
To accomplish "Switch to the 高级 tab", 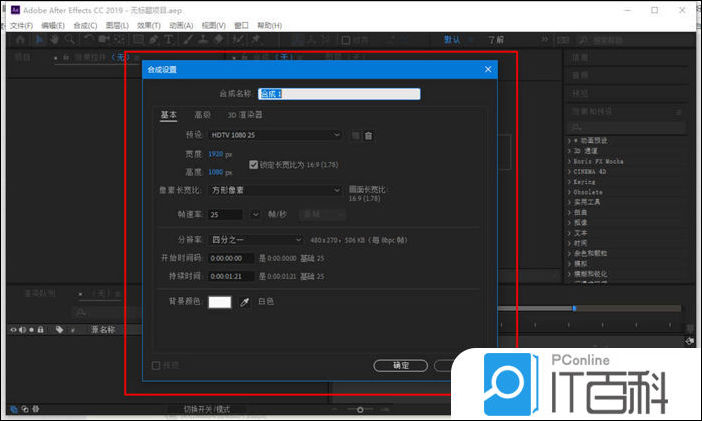I will (202, 115).
